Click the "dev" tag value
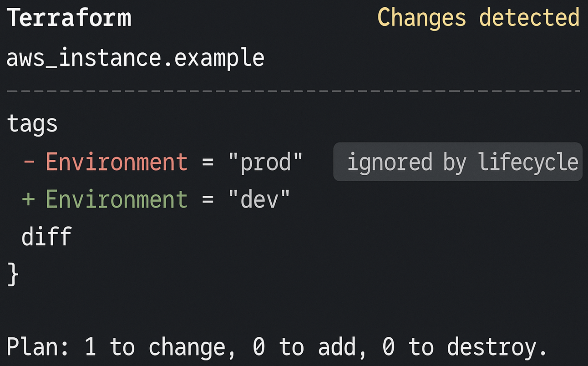The height and width of the screenshot is (366, 588). point(259,199)
